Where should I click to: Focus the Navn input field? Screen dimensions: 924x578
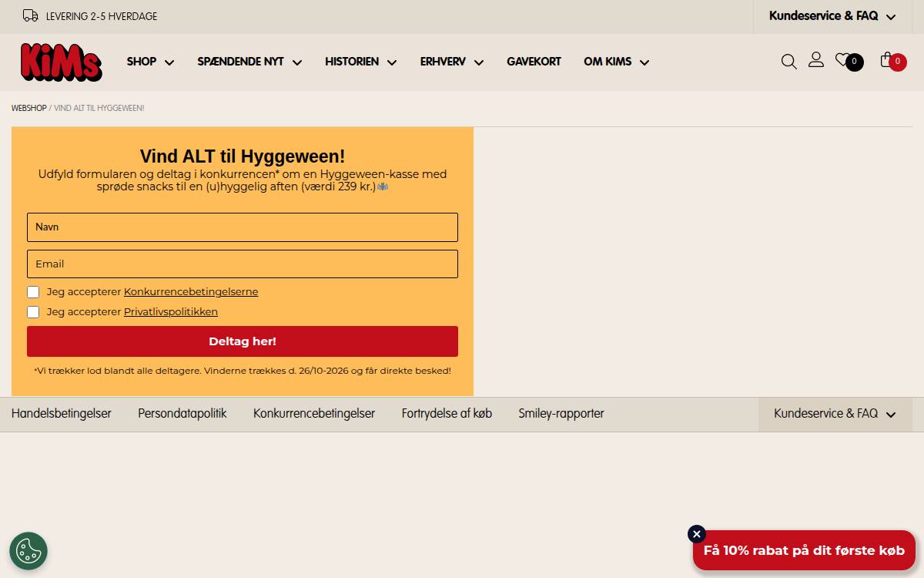click(x=243, y=227)
